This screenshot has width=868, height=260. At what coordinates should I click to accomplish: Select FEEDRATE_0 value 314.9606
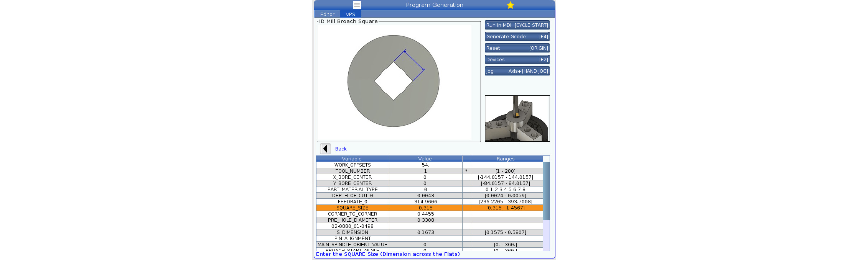(425, 202)
